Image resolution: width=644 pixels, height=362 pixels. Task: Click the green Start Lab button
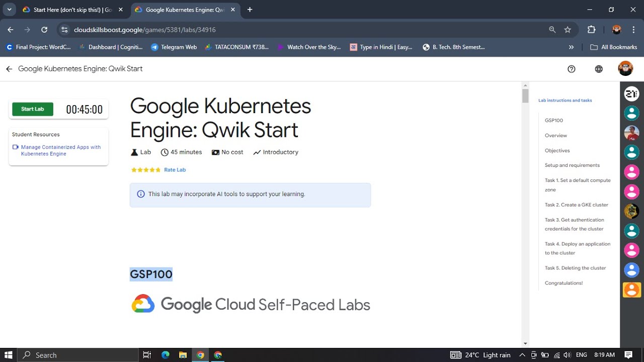pos(33,109)
